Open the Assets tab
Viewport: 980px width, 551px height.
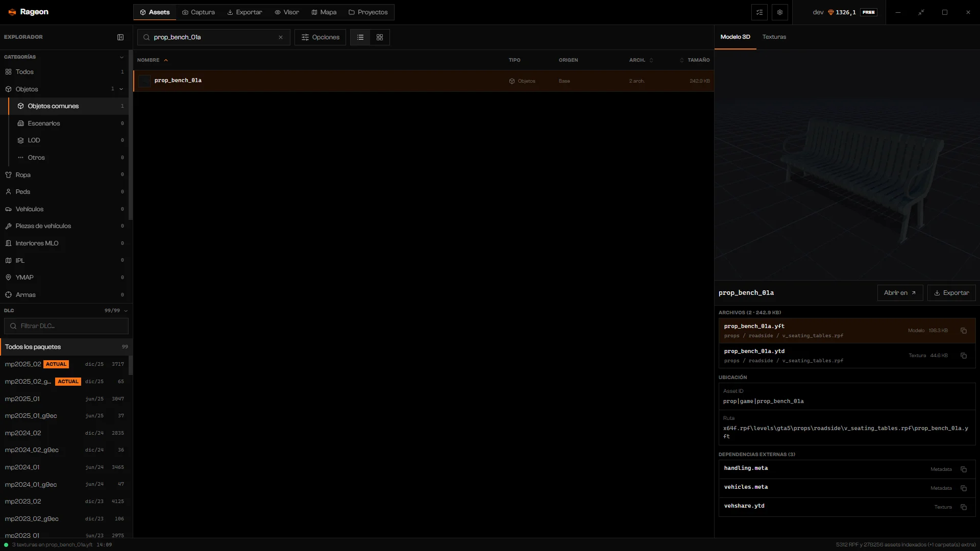pyautogui.click(x=155, y=12)
